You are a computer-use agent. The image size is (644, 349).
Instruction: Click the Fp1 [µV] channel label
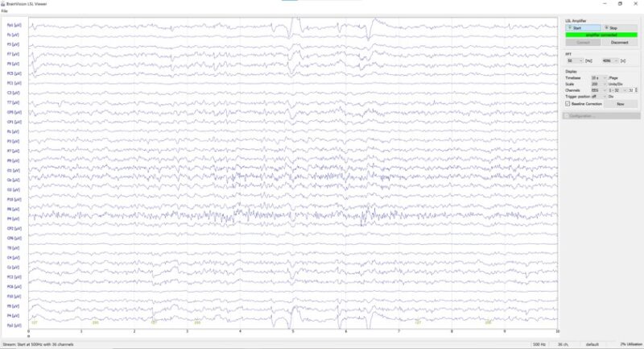(14, 25)
